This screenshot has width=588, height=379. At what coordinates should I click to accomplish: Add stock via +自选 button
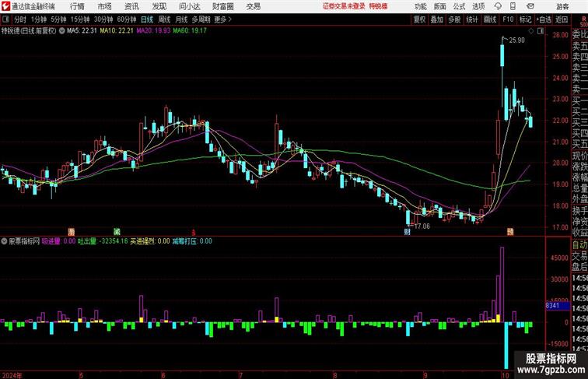[x=544, y=19]
